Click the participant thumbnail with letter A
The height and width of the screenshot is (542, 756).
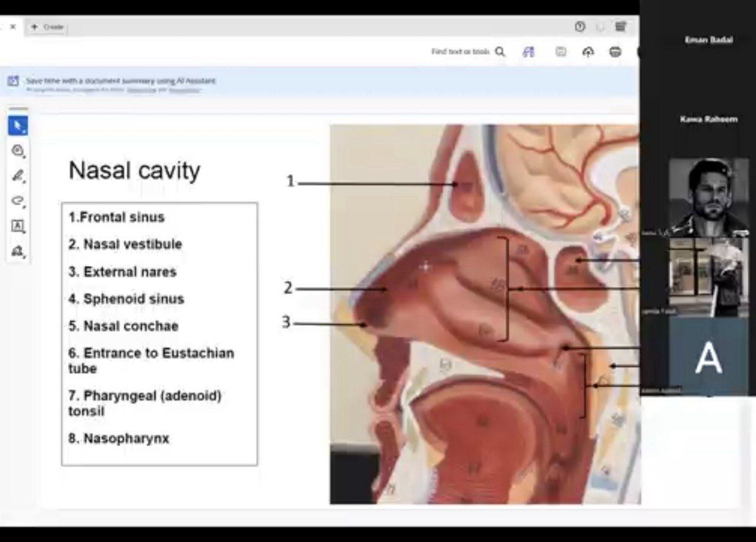(x=708, y=356)
